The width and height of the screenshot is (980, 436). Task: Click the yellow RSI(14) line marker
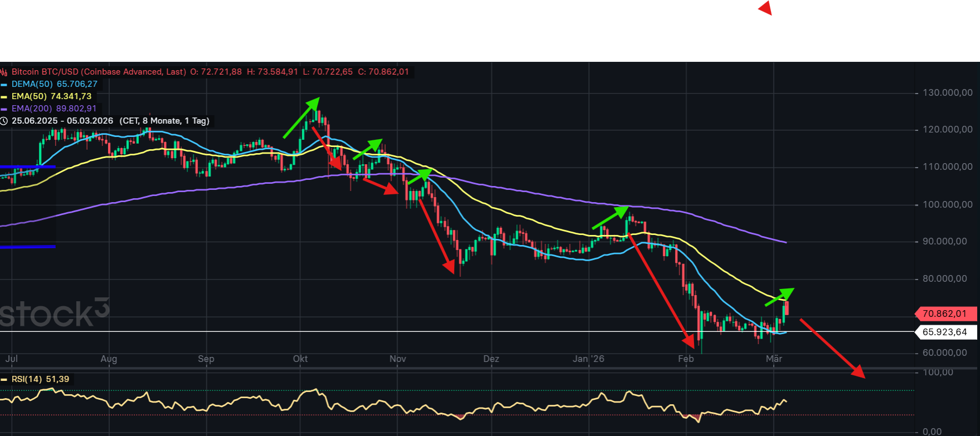click(4, 380)
